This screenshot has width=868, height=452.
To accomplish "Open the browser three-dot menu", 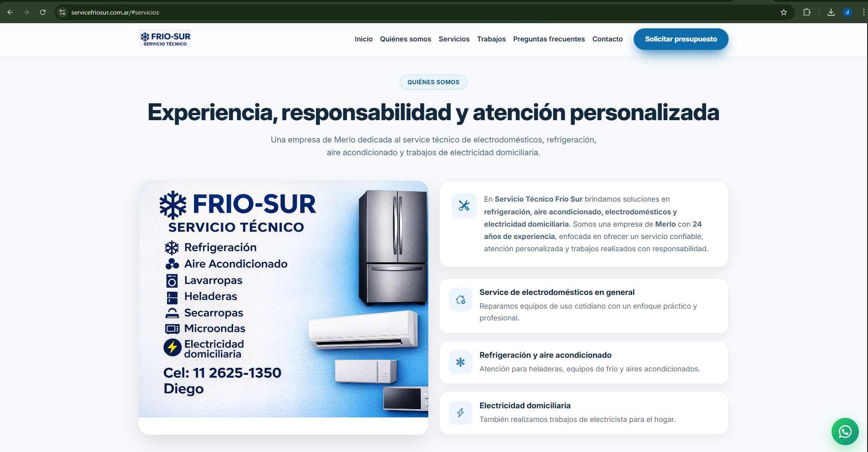I will [x=863, y=12].
